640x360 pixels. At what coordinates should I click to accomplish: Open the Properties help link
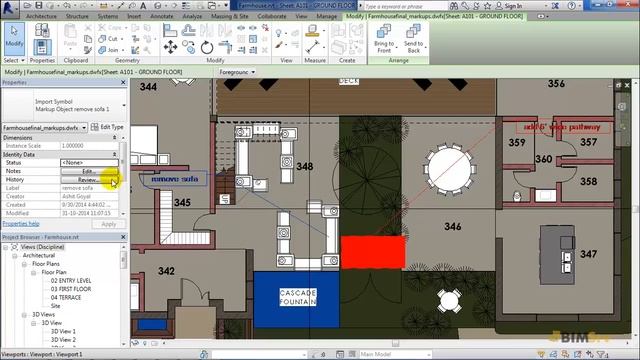click(21, 224)
